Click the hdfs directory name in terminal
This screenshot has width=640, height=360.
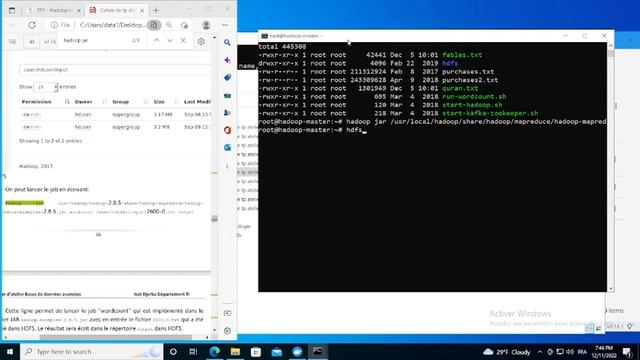450,63
